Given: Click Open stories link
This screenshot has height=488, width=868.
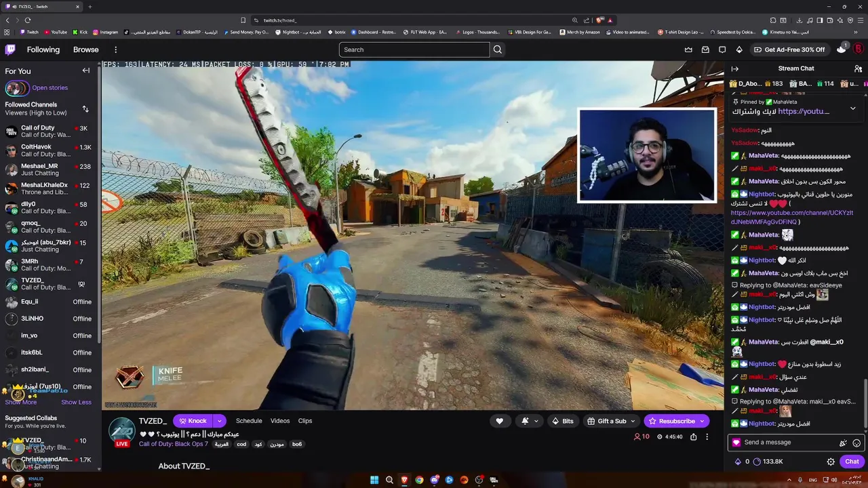Looking at the screenshot, I should 50,87.
